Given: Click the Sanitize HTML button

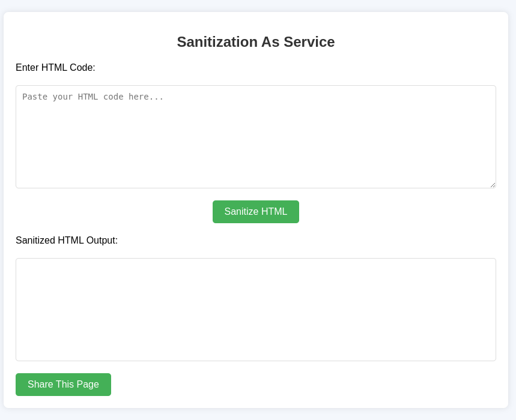Looking at the screenshot, I should [255, 212].
